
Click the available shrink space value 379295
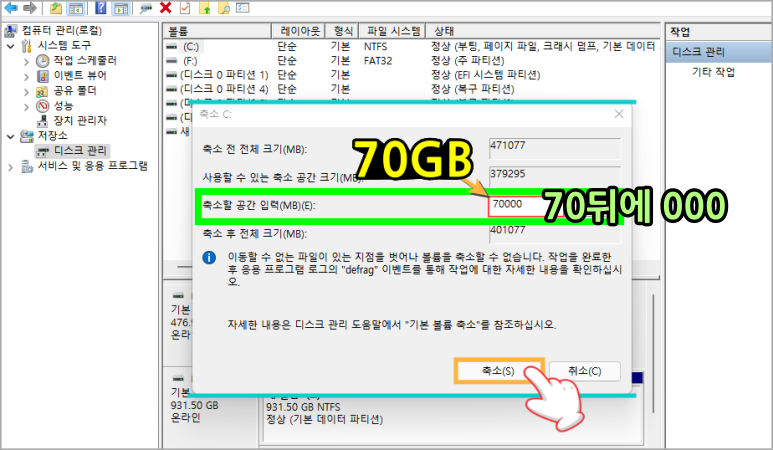pyautogui.click(x=555, y=177)
